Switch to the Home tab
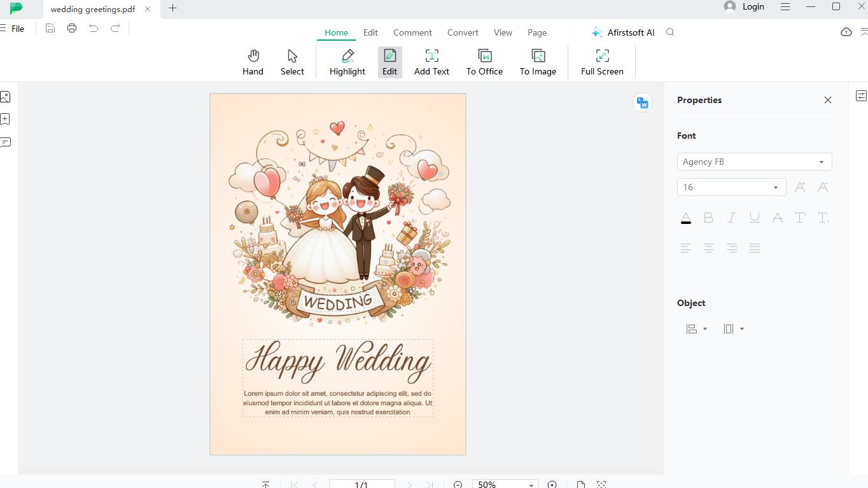868x488 pixels. point(336,32)
